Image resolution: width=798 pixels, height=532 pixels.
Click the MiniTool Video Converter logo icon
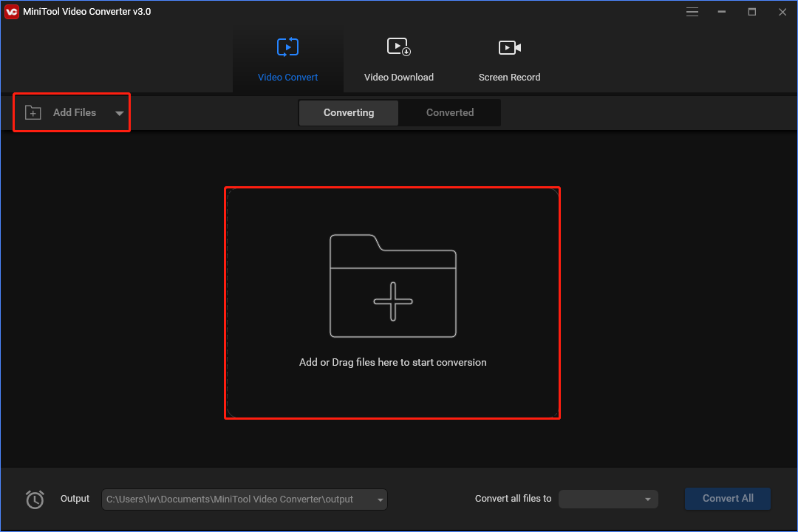click(x=11, y=11)
